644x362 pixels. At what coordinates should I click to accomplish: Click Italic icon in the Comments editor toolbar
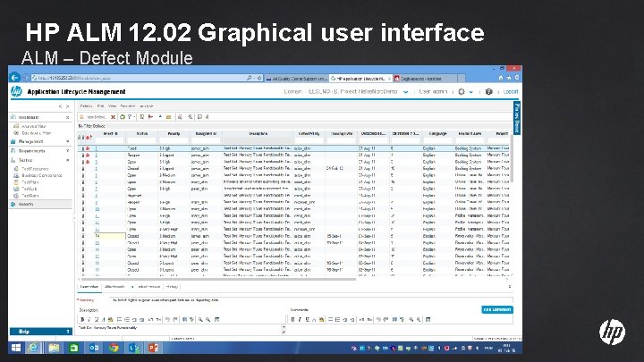pos(300,320)
